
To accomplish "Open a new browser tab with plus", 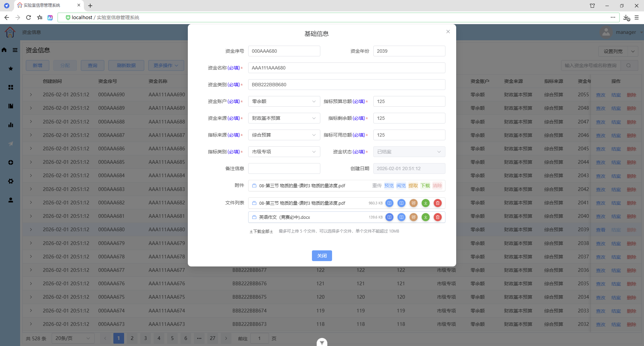I will click(x=90, y=6).
